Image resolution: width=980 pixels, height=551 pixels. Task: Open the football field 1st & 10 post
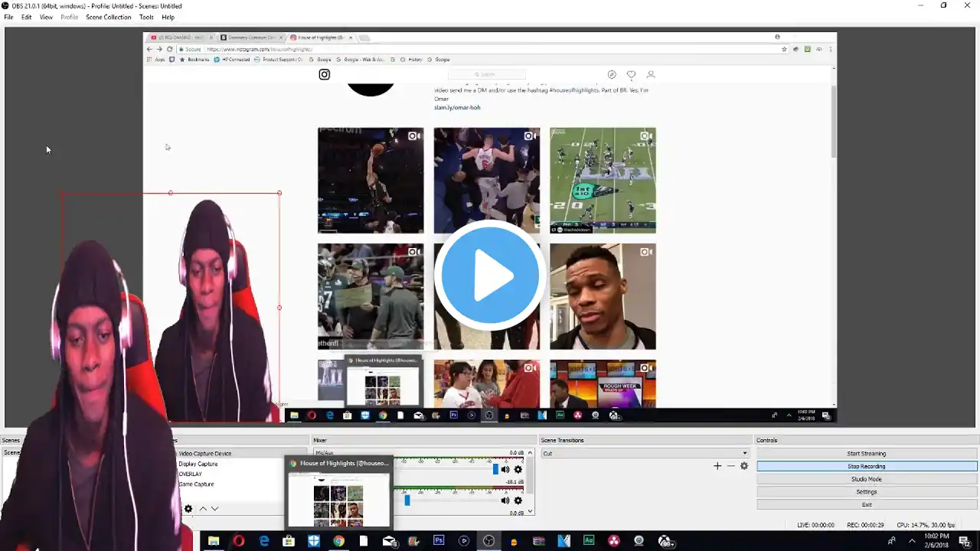coord(603,180)
